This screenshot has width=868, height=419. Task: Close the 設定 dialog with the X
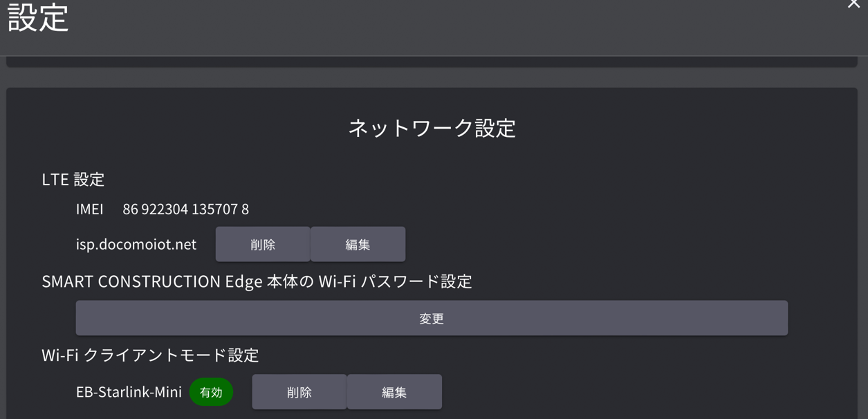click(854, 4)
